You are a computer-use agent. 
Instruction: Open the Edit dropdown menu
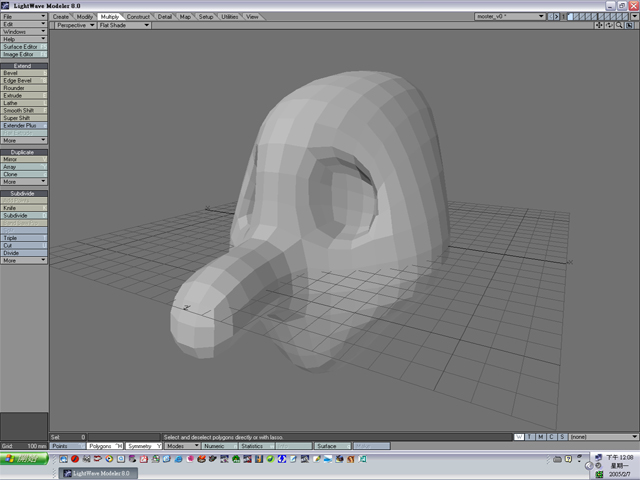point(24,24)
